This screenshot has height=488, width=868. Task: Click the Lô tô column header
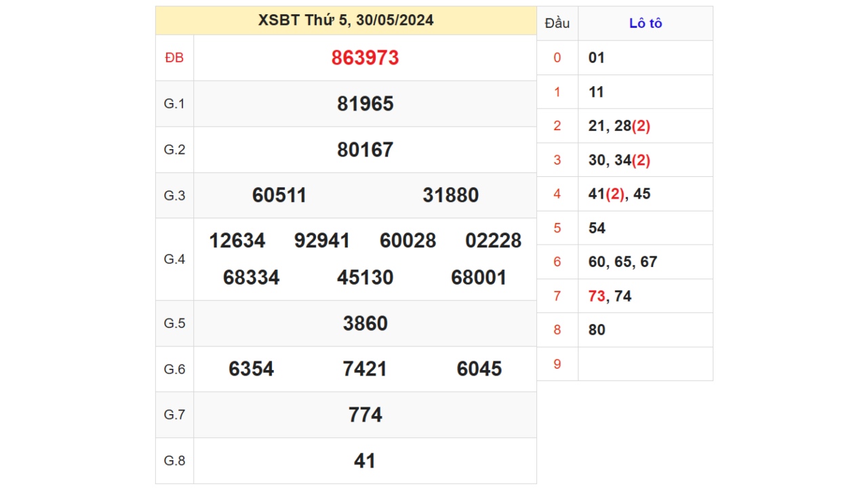(x=646, y=23)
